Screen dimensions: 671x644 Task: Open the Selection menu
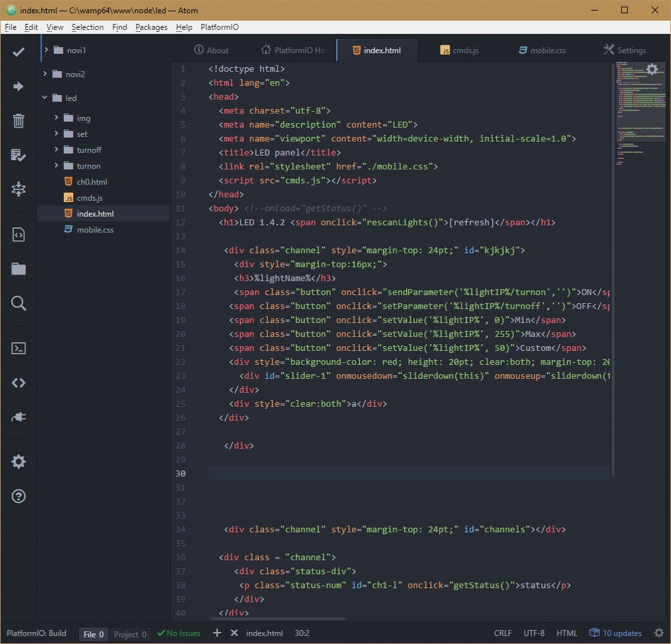pos(88,27)
